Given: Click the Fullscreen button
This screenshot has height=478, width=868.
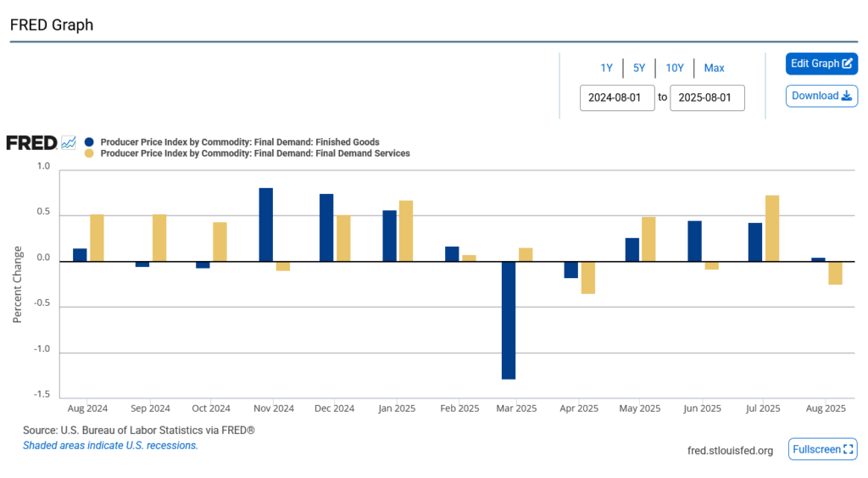Looking at the screenshot, I should pos(822,449).
